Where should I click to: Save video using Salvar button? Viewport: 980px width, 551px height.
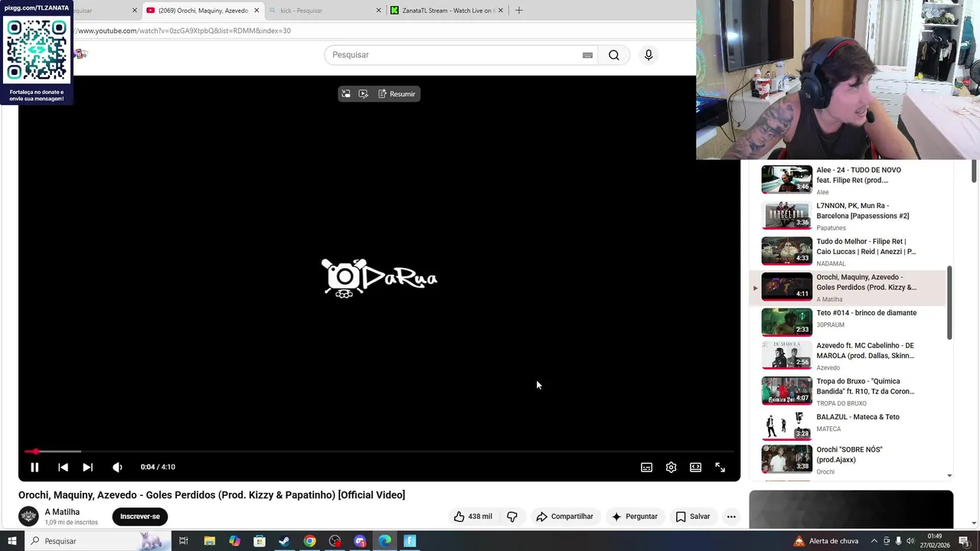(x=693, y=517)
